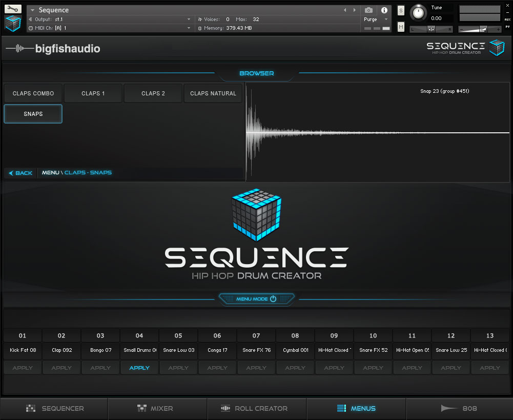Viewport: 513px width, 420px height.
Task: Click MENU in the breadcrumb path
Action: click(x=50, y=172)
